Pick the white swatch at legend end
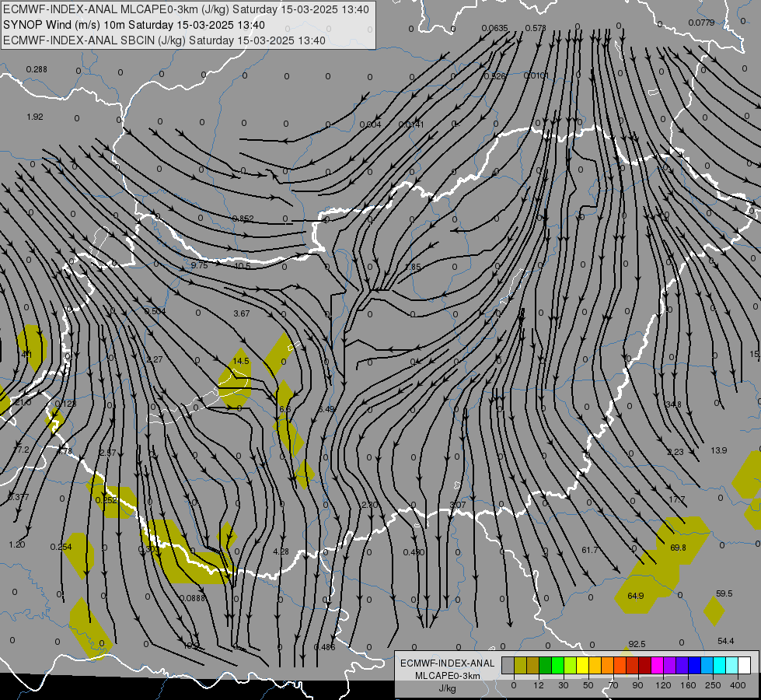761x700 pixels. (x=745, y=666)
